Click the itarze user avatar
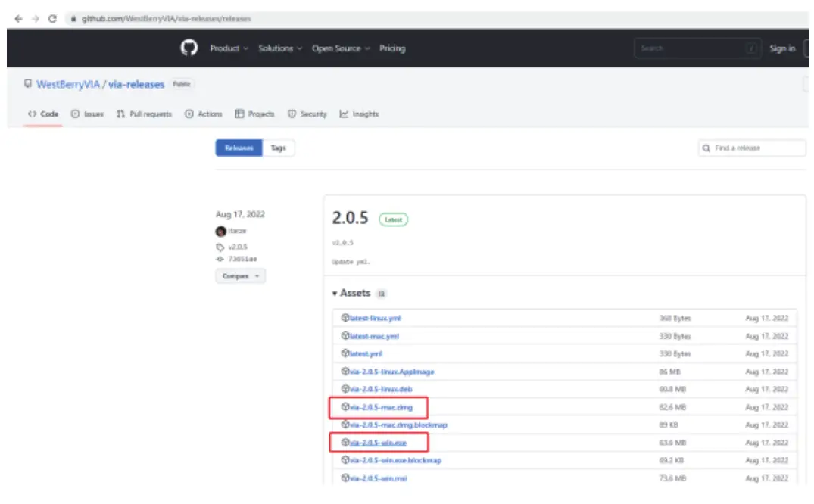Screen dimensions: 814x504 coord(220,232)
